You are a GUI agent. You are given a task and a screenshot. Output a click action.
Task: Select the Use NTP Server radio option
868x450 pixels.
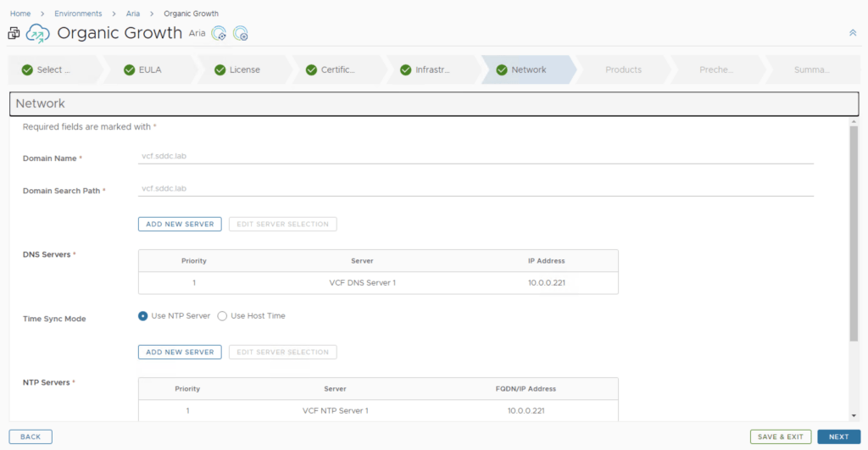(143, 316)
